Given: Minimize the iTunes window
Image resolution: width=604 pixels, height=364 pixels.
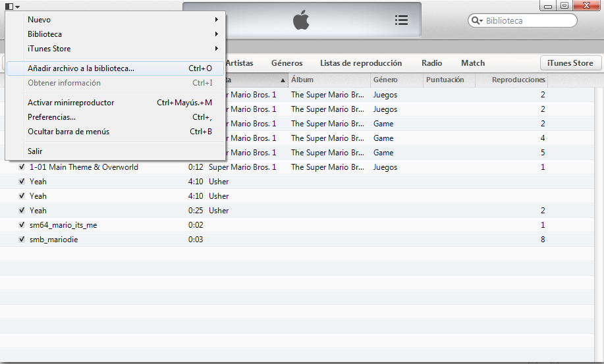Looking at the screenshot, I should click(x=548, y=5).
